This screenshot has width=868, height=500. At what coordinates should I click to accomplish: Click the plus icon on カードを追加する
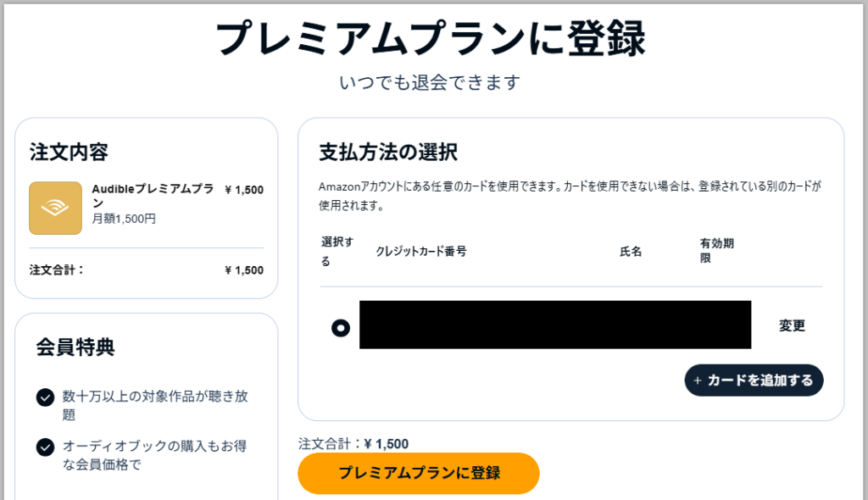click(698, 381)
